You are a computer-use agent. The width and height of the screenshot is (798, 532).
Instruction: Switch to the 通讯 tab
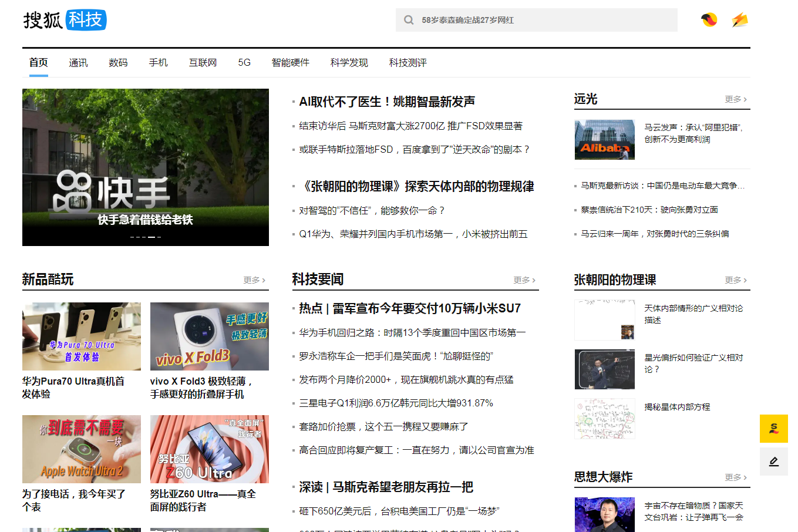click(x=78, y=62)
